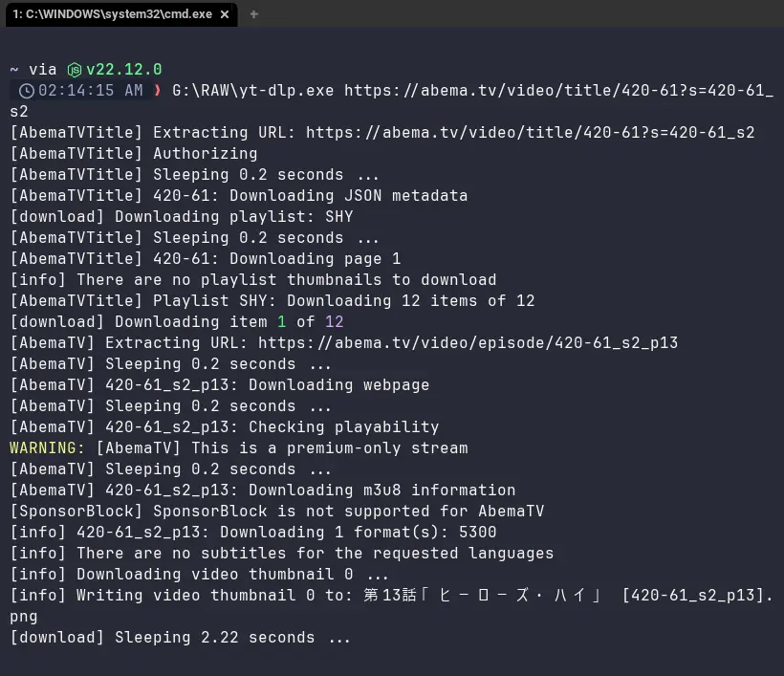Click the red prompt arrow symbol
Image resolution: width=784 pixels, height=676 pixels.
158,91
